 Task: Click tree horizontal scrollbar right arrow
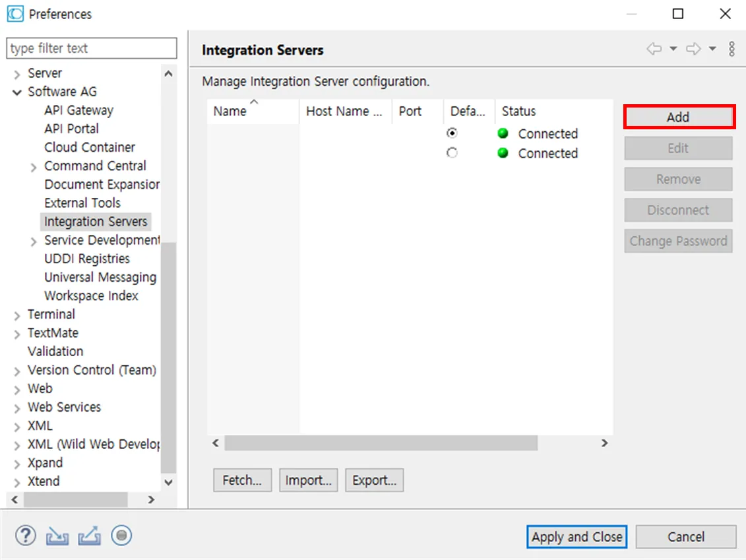[x=151, y=499]
